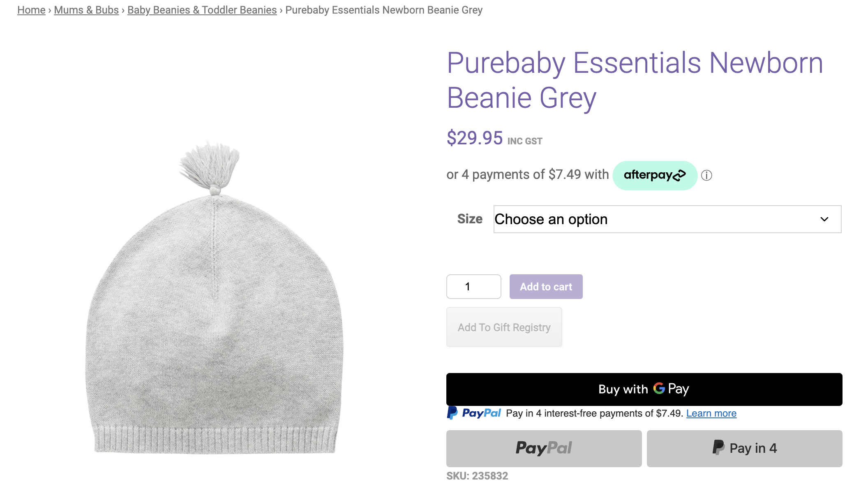The width and height of the screenshot is (868, 482).
Task: Click the Afterpay logo badge
Action: tap(654, 176)
